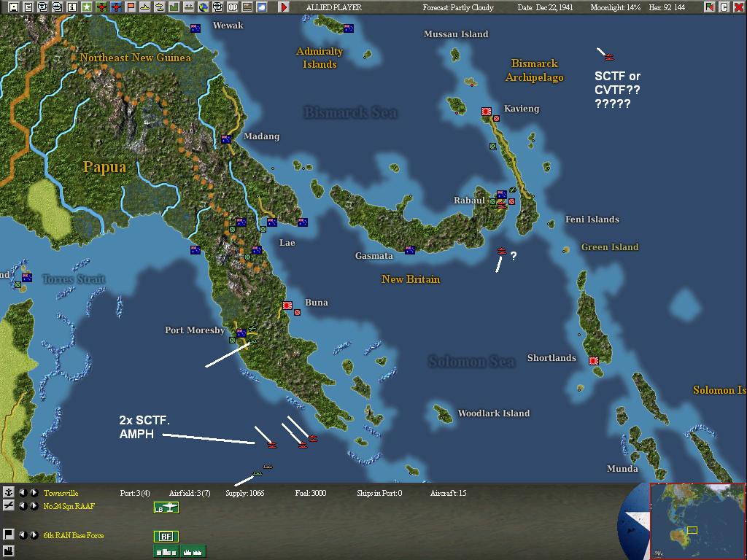Select the Japanese base flag at Kavieng
This screenshot has height=560, width=747.
(x=487, y=112)
